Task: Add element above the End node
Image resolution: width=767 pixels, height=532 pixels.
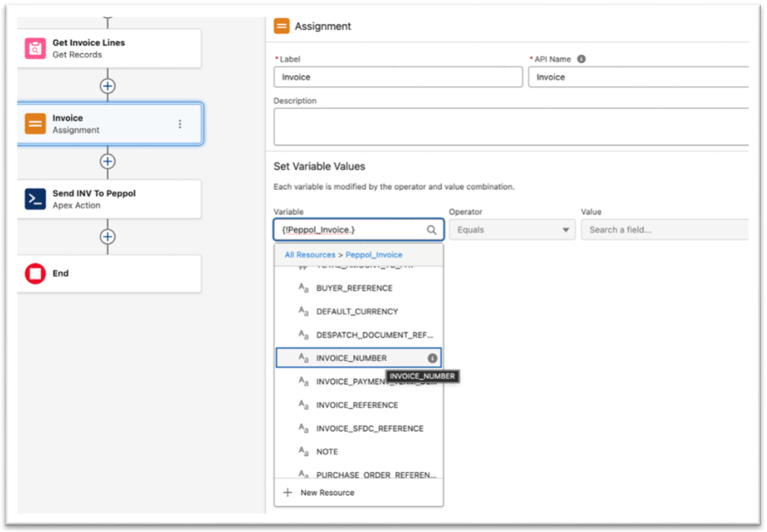Action: click(x=108, y=237)
